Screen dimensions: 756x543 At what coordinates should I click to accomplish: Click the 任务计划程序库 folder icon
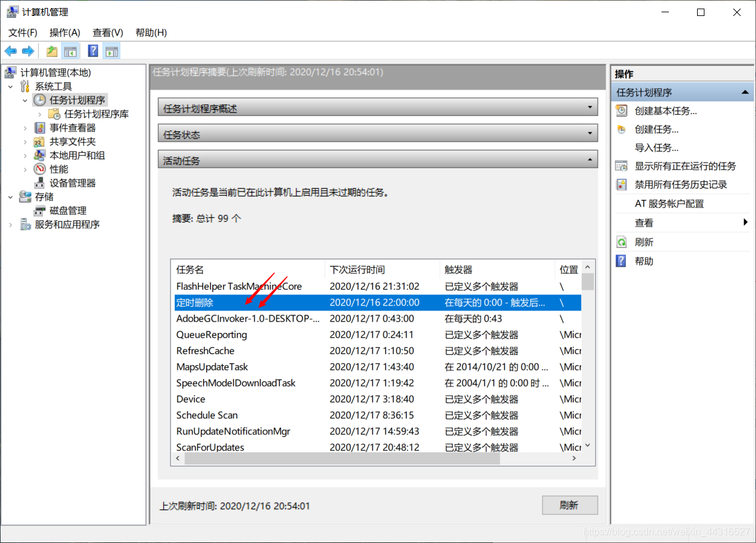pos(54,114)
